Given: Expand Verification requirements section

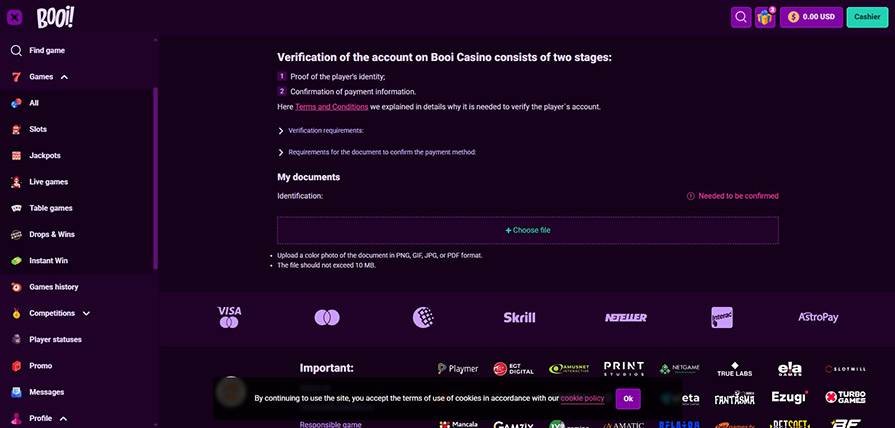Looking at the screenshot, I should (x=325, y=130).
